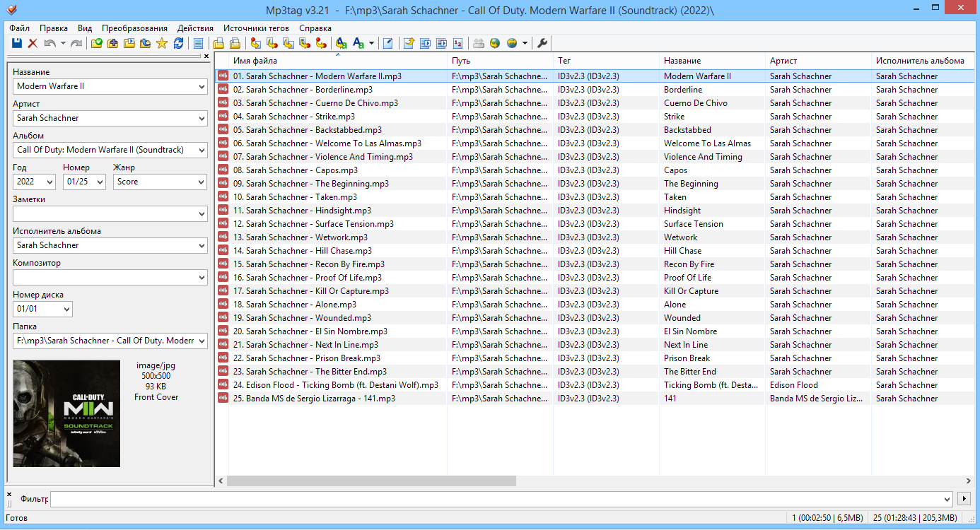980x530 pixels.
Task: Focus the Фильтр input field
Action: 501,499
